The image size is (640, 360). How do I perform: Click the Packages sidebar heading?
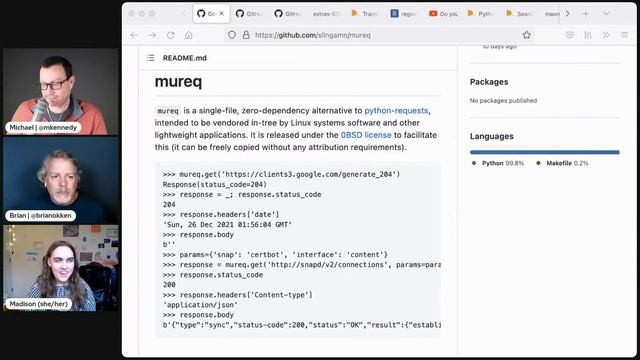tap(489, 82)
